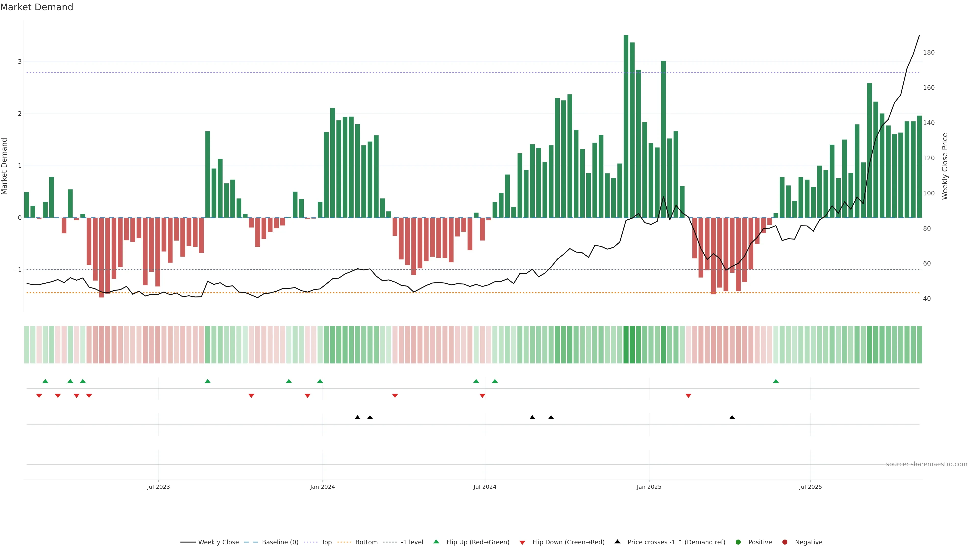Click the rightmost green flip-up triangle marker
The width and height of the screenshot is (980, 551).
(776, 381)
